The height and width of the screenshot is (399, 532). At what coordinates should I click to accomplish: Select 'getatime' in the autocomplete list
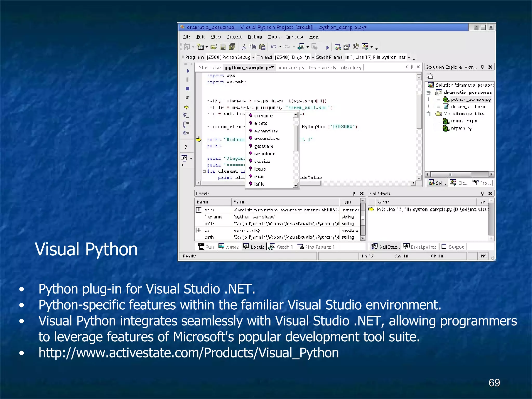pyautogui.click(x=263, y=146)
